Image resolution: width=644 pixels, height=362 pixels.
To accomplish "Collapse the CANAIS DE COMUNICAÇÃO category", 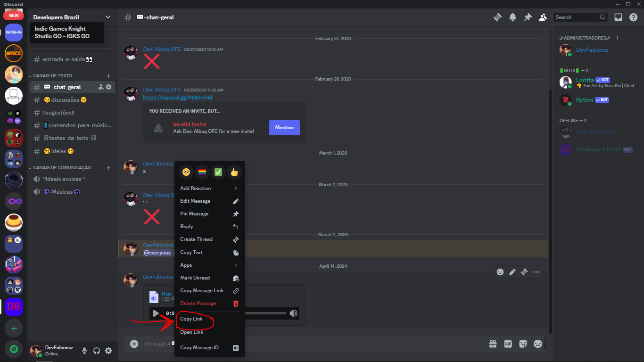I will (x=61, y=168).
